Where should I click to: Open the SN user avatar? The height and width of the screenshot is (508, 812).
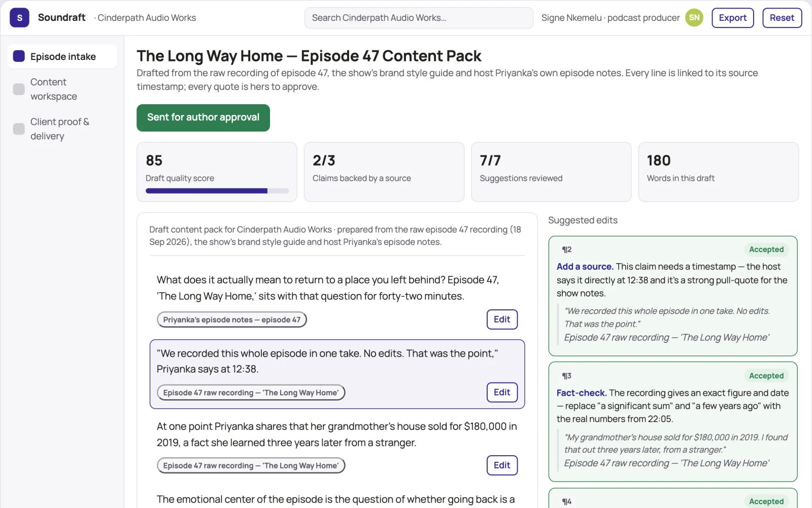pyautogui.click(x=694, y=18)
